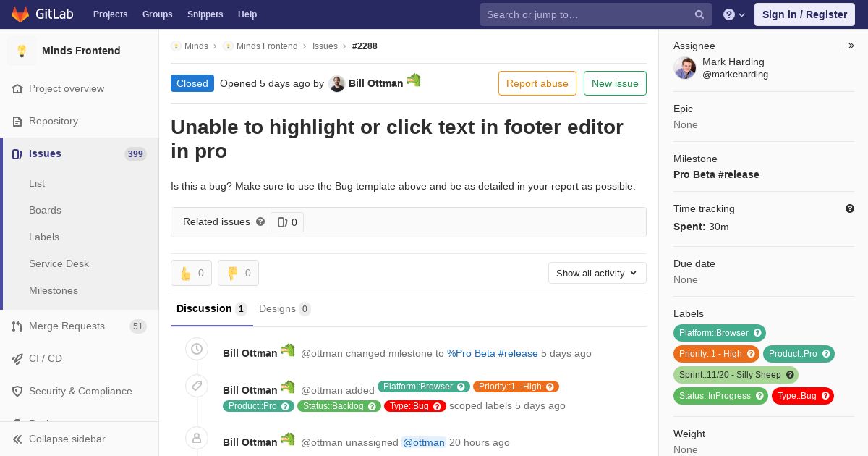Click help icon on Sprint::11/20 - Silly Sheep label
Viewport: 868px width, 456px height.
tap(790, 375)
